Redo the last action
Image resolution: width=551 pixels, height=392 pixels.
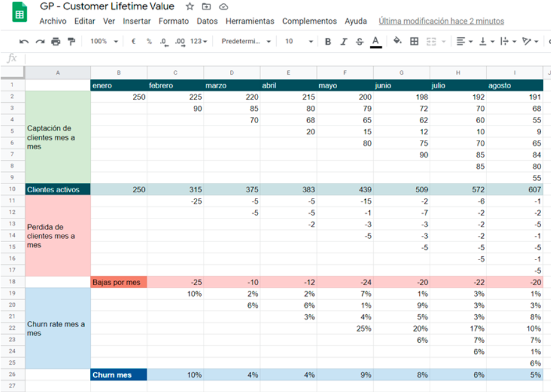(40, 42)
